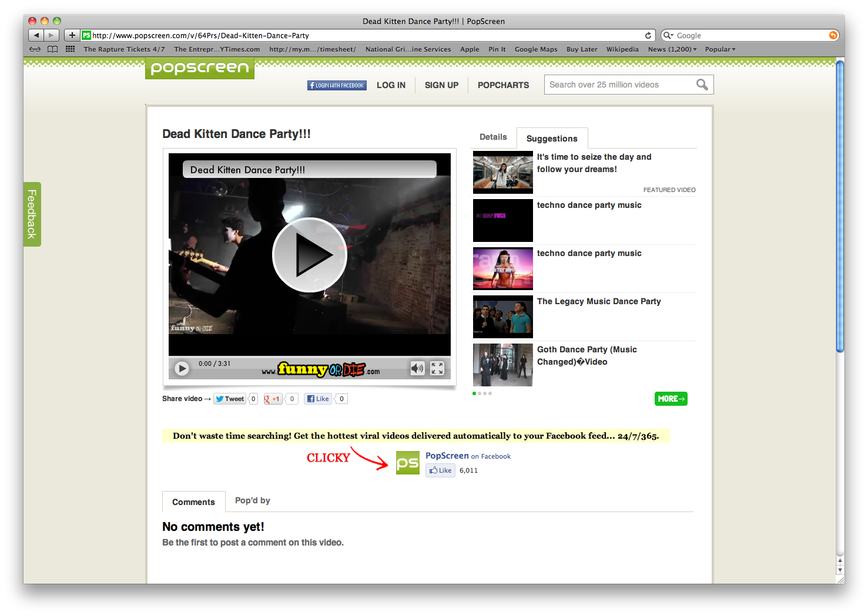
Task: Mute the video with speaker icon
Action: pos(417,368)
